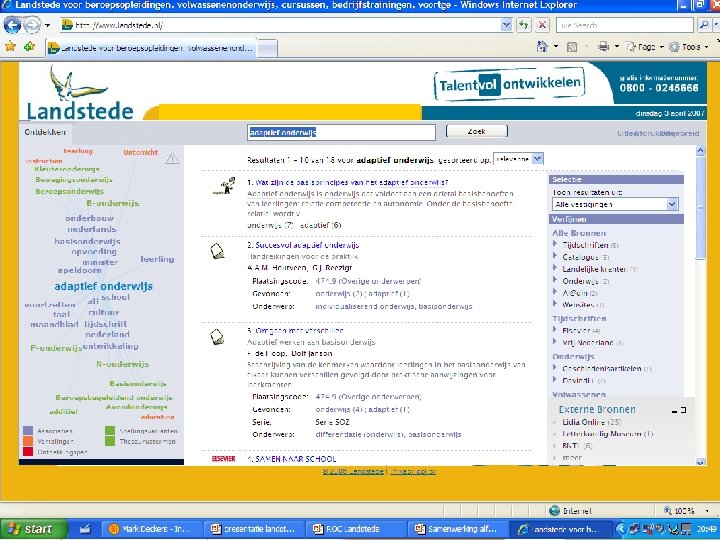Expand the Tijdschriften source filter

tap(555, 245)
